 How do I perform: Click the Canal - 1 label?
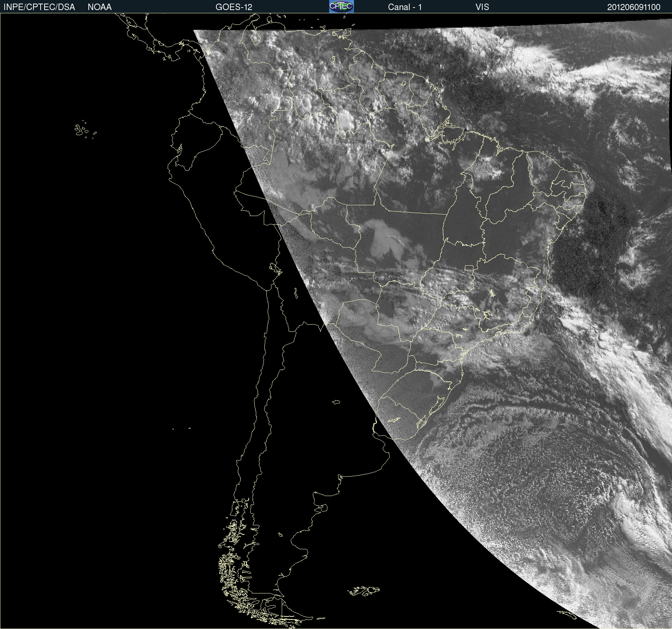coord(405,7)
